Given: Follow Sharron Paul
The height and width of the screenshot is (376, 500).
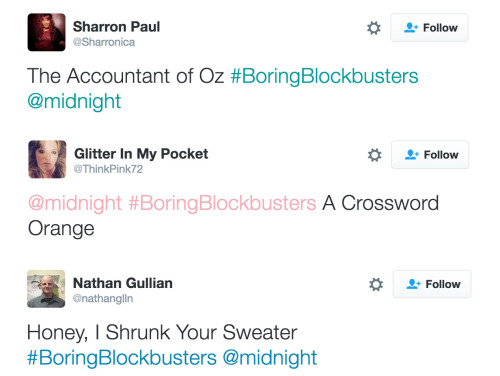Looking at the screenshot, I should [x=429, y=28].
